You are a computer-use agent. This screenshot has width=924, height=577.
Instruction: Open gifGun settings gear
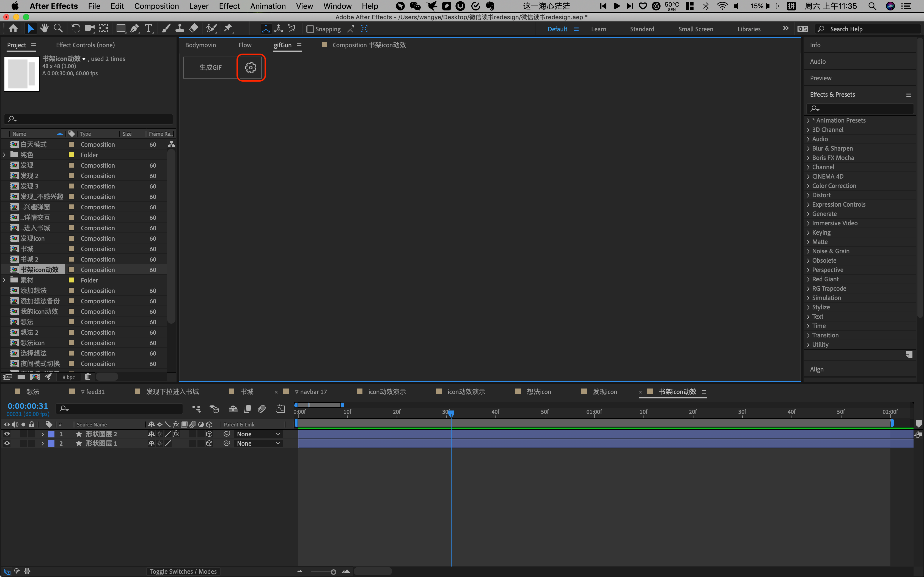[x=251, y=68]
